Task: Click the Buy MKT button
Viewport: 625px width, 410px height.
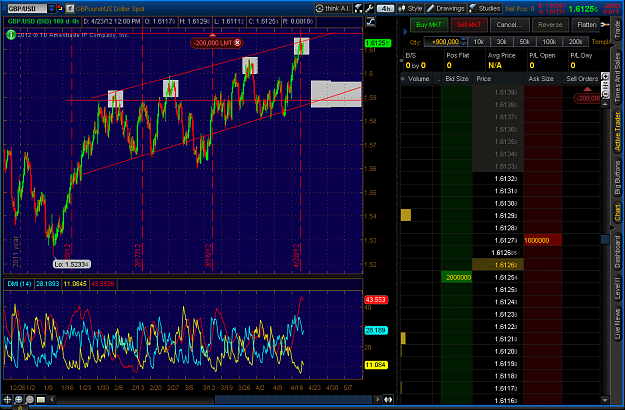Action: 428,25
